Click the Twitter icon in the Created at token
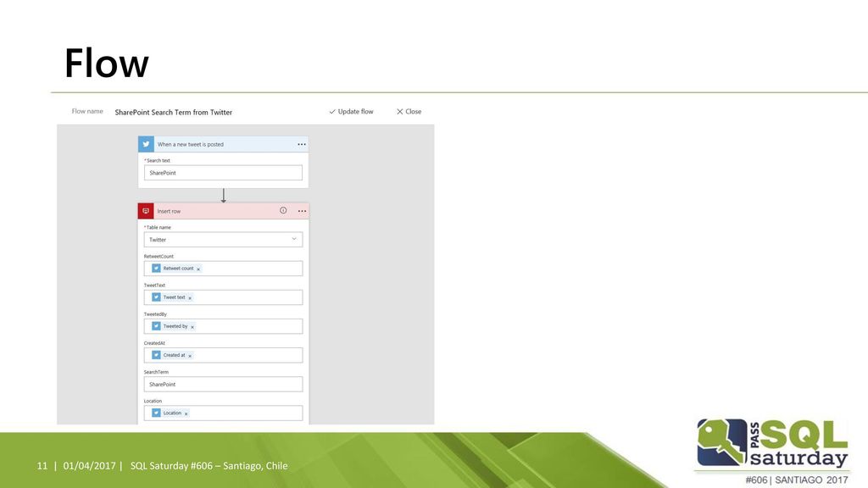This screenshot has width=868, height=488. [x=156, y=355]
